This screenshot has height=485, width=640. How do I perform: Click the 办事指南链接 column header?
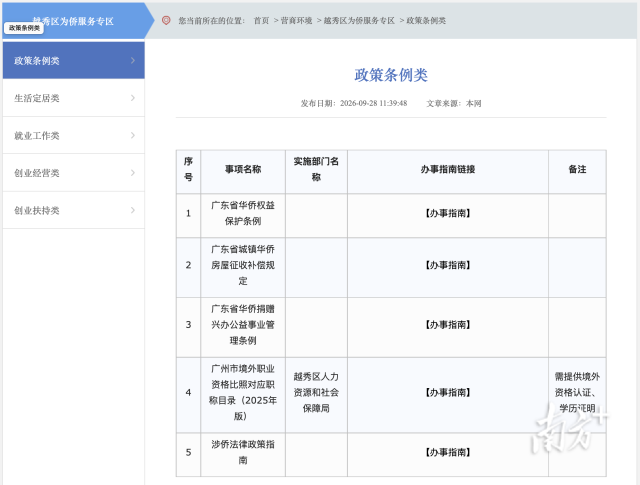click(448, 169)
